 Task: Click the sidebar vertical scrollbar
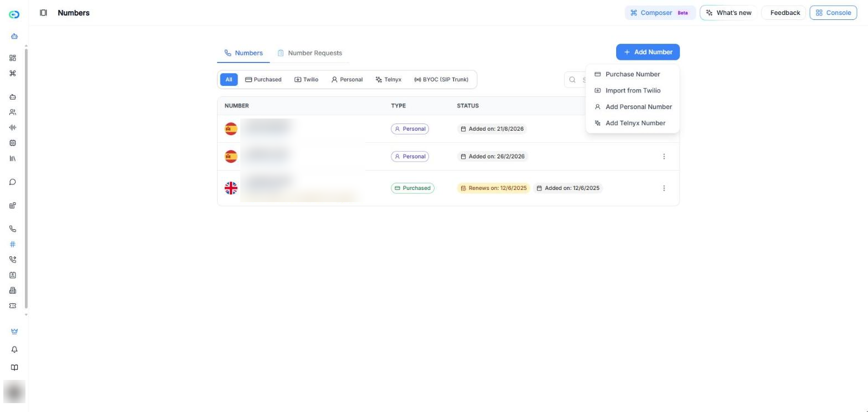(x=26, y=179)
